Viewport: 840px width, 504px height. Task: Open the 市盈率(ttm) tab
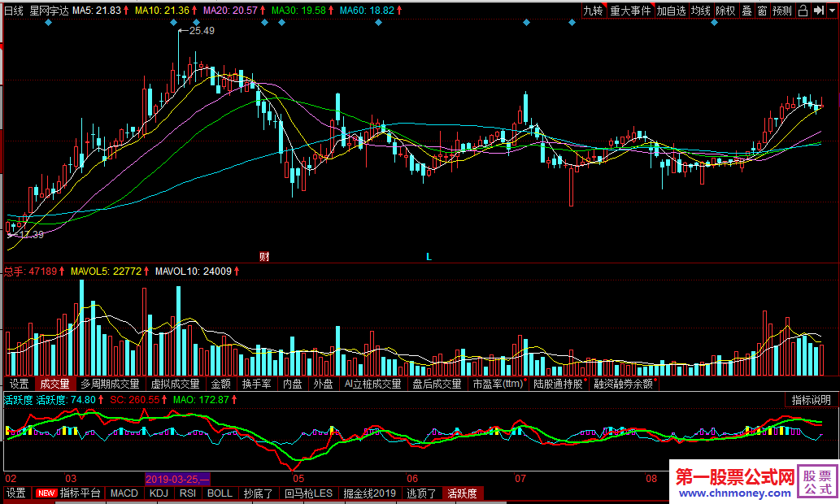498,384
